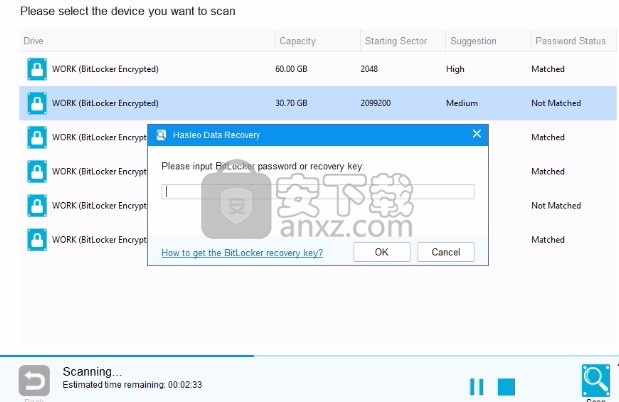Click the High suggestion cell
The width and height of the screenshot is (619, 402).
coord(455,69)
